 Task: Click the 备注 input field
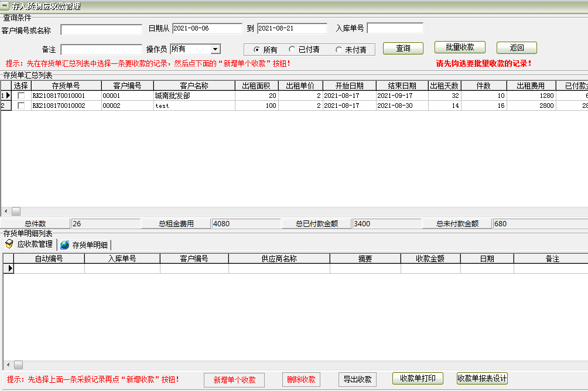click(x=101, y=49)
